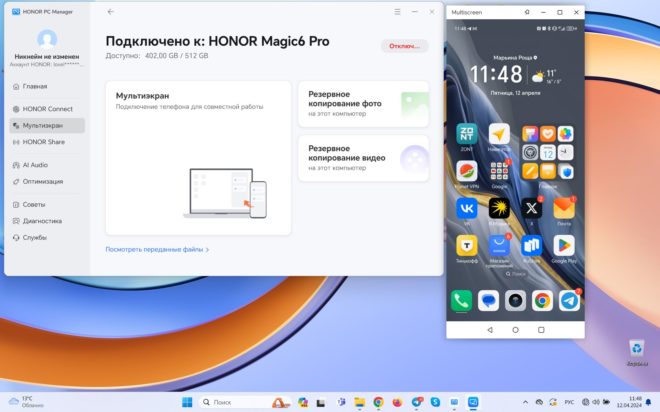Switch input language РУС in tray
The width and height of the screenshot is (660, 412).
click(x=569, y=402)
